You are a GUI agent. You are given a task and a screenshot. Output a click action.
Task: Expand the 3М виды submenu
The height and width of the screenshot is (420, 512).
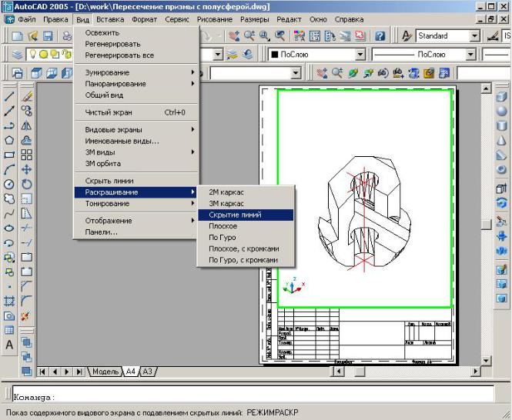point(136,152)
